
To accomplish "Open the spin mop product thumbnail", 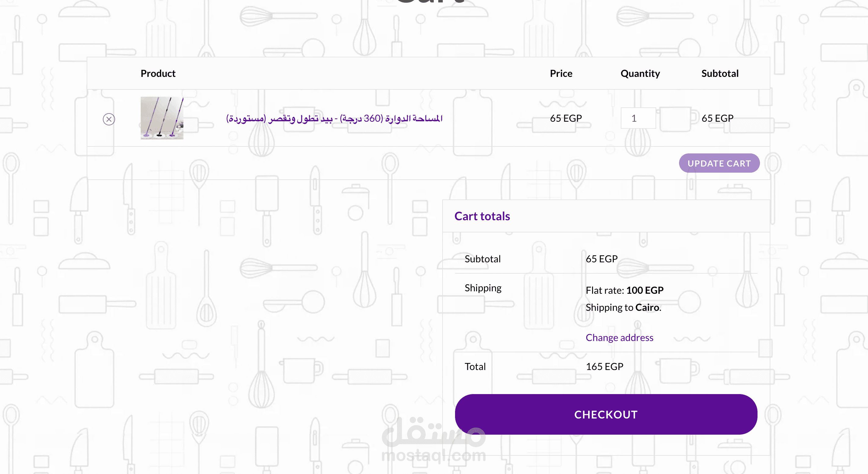I will [162, 118].
